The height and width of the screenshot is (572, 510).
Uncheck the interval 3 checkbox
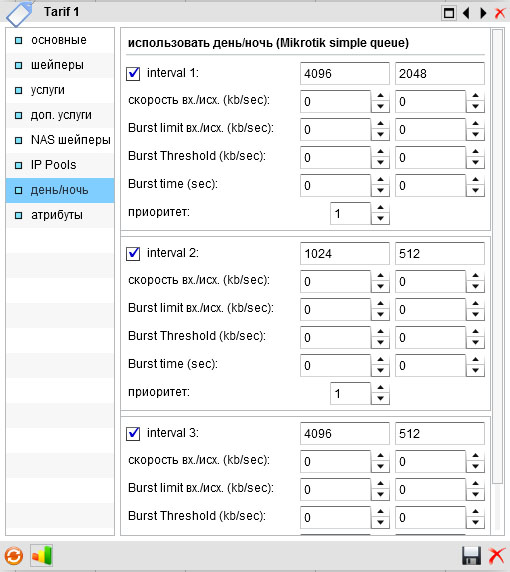[133, 433]
